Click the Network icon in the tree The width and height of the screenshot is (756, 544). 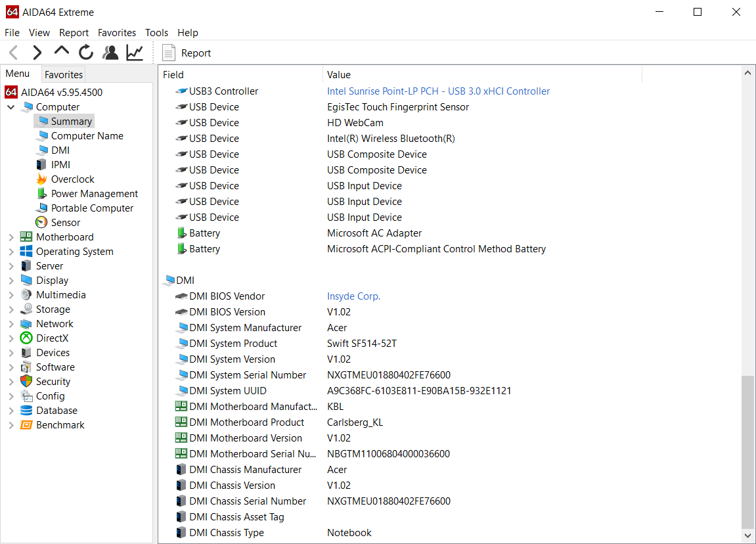26,324
